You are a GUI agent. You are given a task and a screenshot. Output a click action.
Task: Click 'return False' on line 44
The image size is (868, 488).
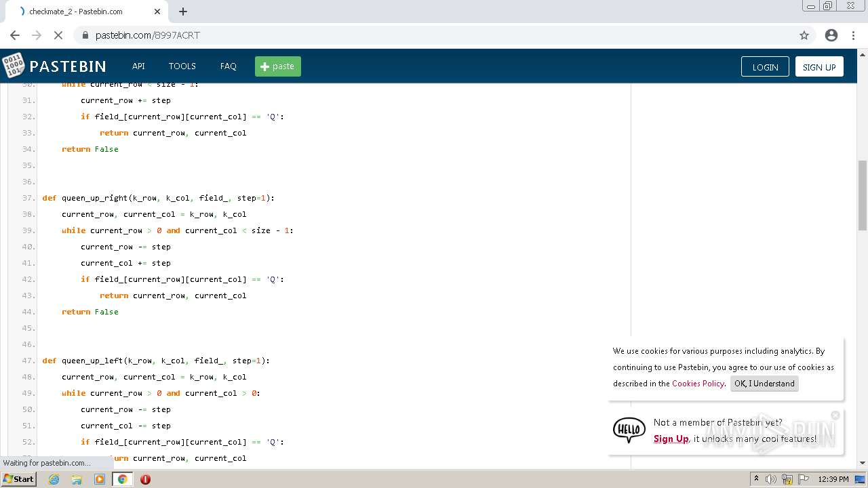click(x=90, y=312)
